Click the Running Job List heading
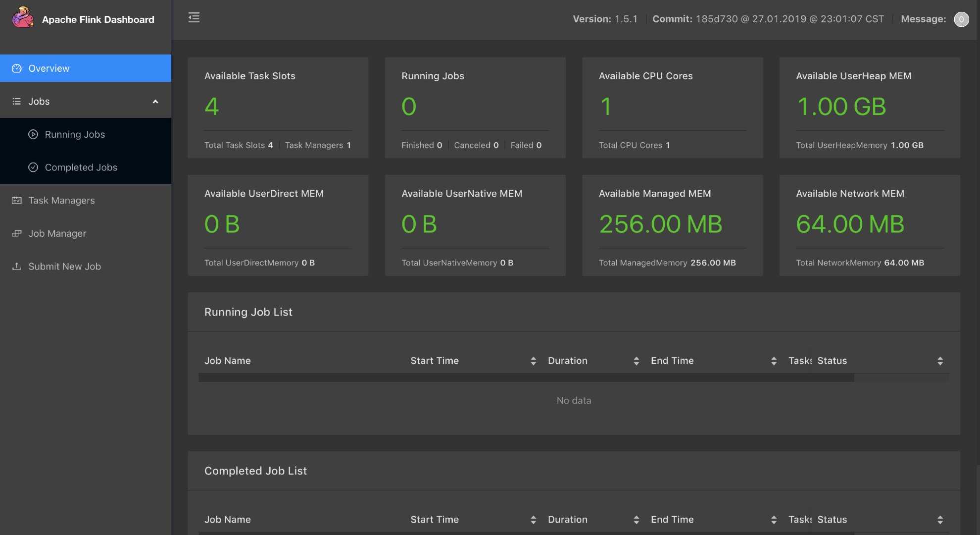 (248, 312)
